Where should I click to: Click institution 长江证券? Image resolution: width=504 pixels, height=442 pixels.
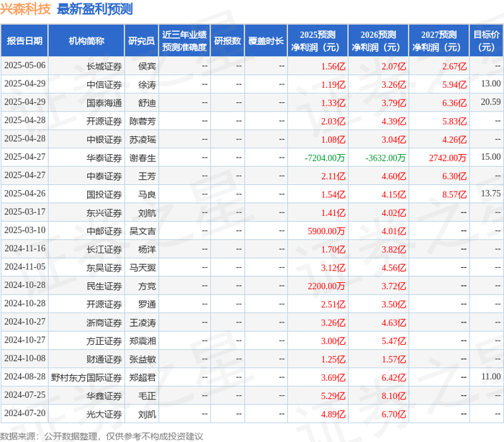pyautogui.click(x=104, y=250)
